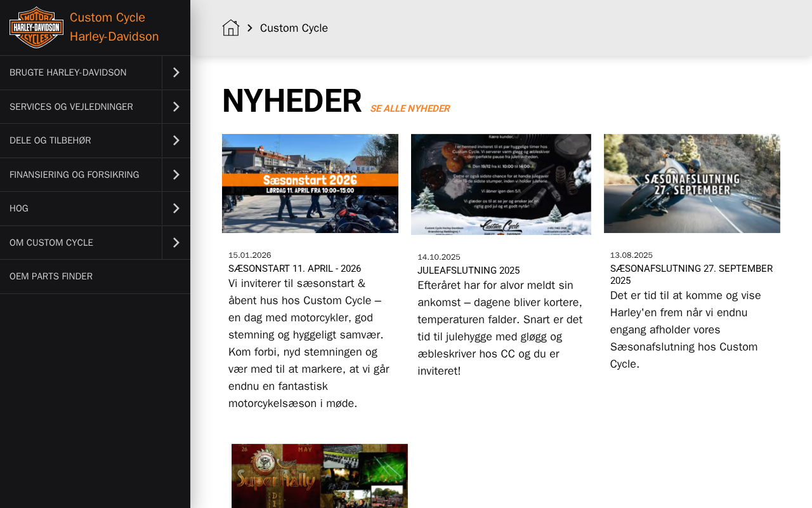Select Custom Cycle in the breadcrumb

click(294, 28)
